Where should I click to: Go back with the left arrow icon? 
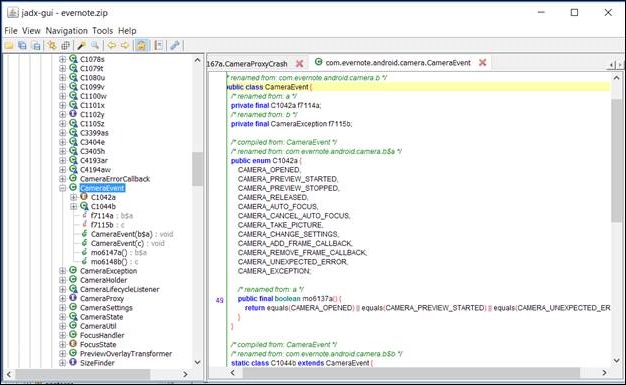coord(112,46)
